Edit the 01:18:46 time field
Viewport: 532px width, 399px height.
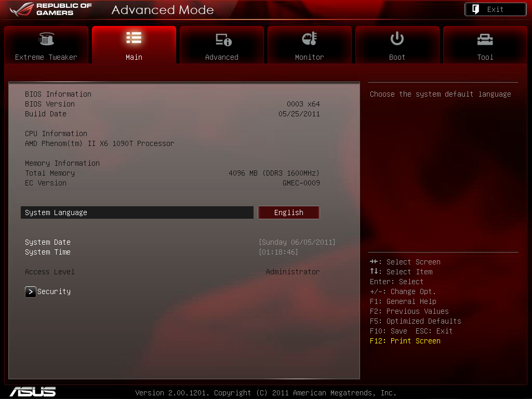point(278,252)
